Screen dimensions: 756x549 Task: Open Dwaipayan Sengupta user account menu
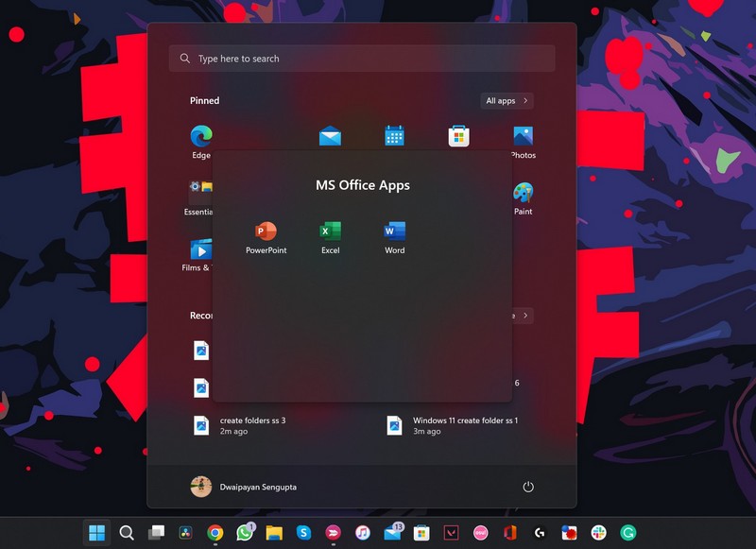point(244,487)
